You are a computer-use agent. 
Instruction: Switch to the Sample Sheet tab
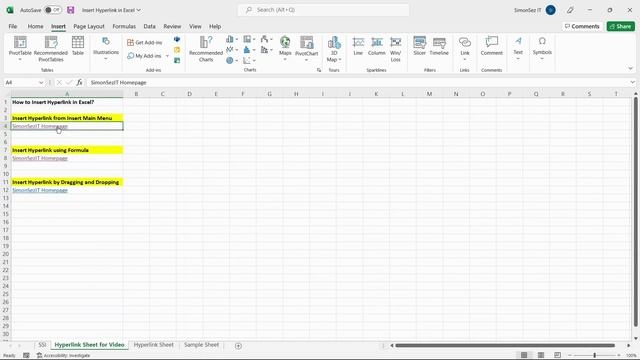[202, 345]
